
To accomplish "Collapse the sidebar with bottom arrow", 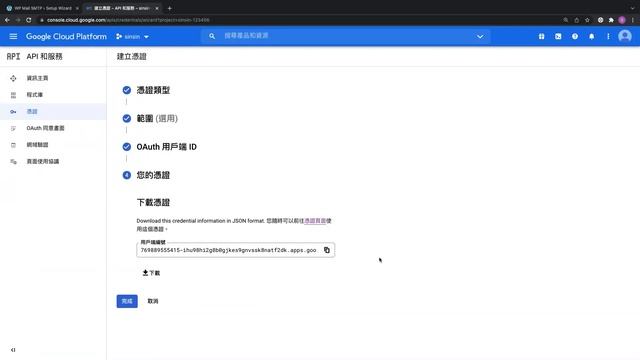I will coord(13,350).
